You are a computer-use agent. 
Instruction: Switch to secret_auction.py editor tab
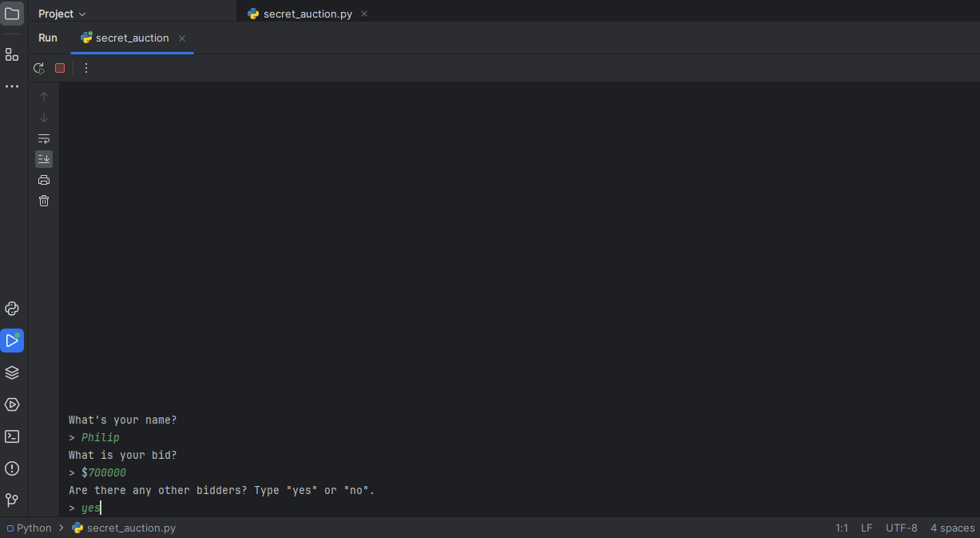(307, 14)
